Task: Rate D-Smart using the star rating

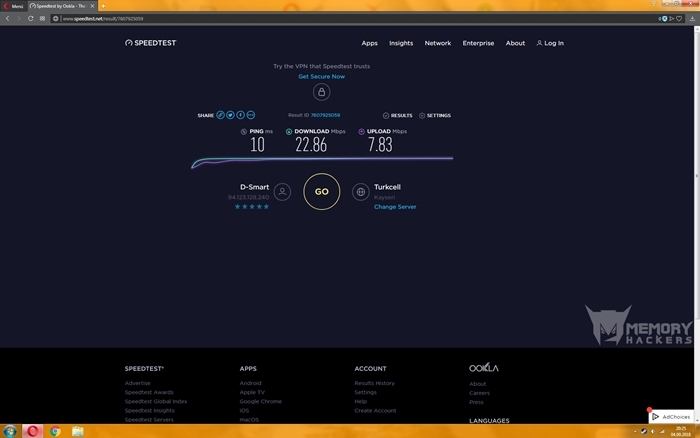Action: click(252, 207)
